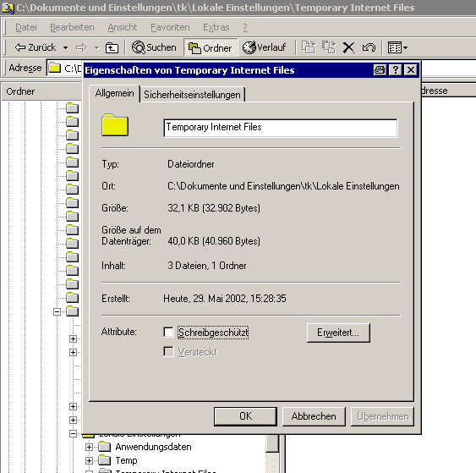
Task: Click the Ort path value text
Action: [x=283, y=186]
